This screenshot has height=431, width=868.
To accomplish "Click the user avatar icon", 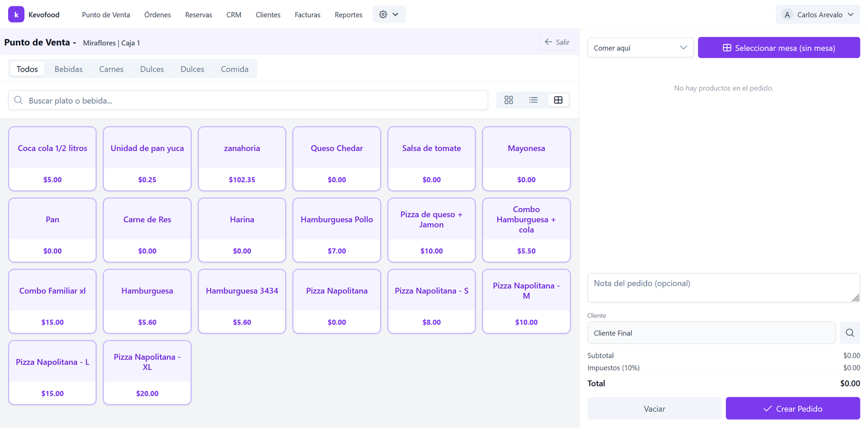I will click(787, 15).
